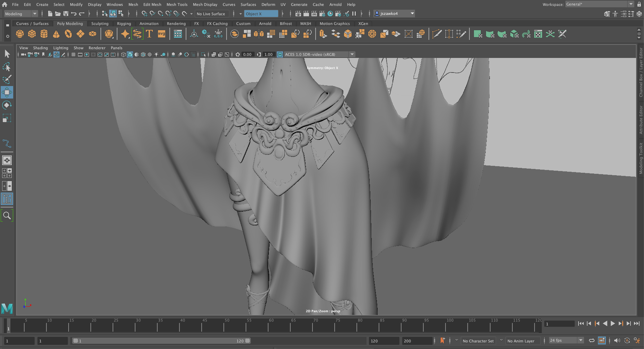Click the polygon cube shelf icon
The width and height of the screenshot is (644, 349).
pos(32,34)
